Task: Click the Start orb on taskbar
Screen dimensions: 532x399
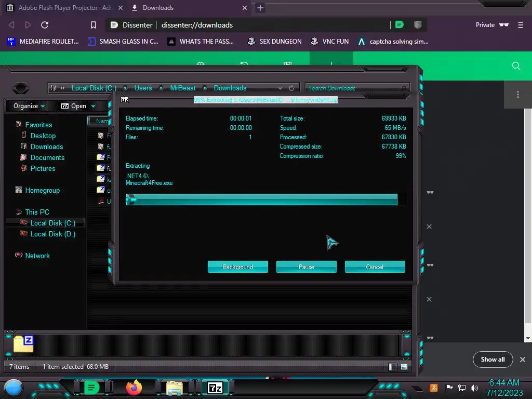Action: coord(14,388)
